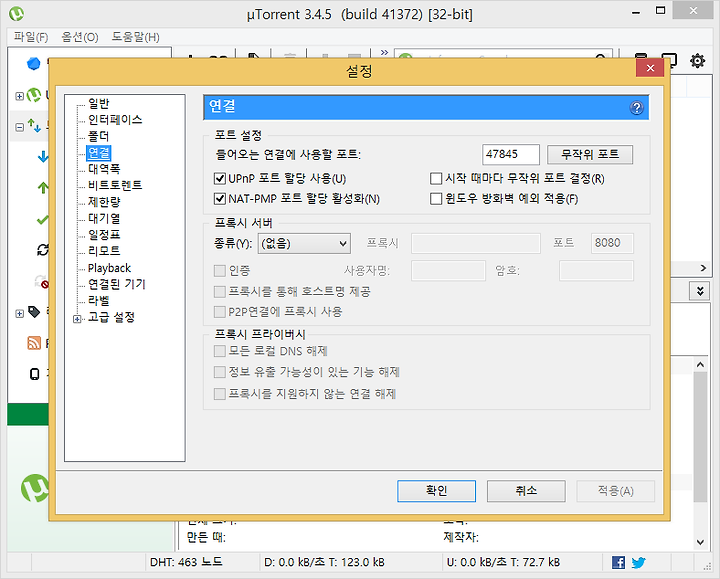720x579 pixels.
Task: Click the inactive torrents red-blocked sidebar icon
Action: tap(42, 281)
